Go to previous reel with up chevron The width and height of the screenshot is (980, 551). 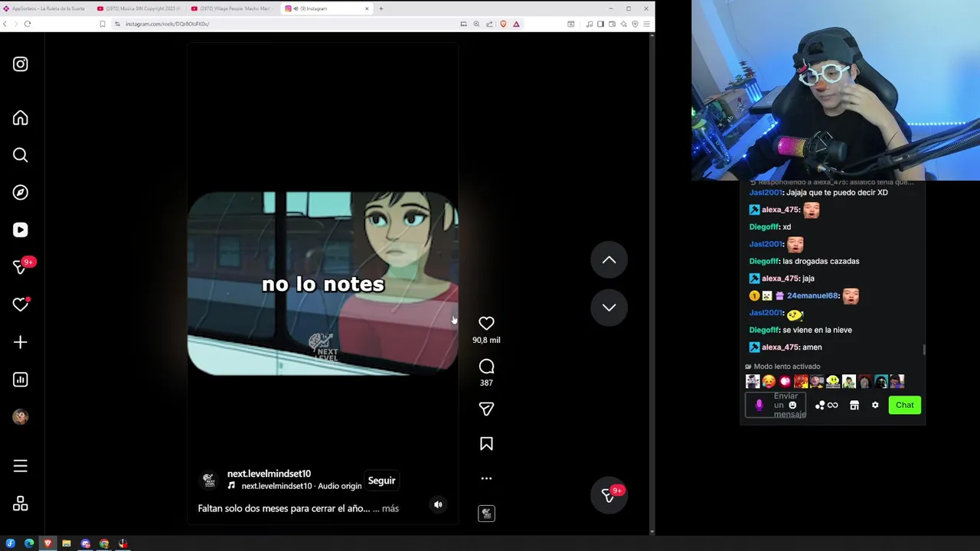tap(609, 260)
